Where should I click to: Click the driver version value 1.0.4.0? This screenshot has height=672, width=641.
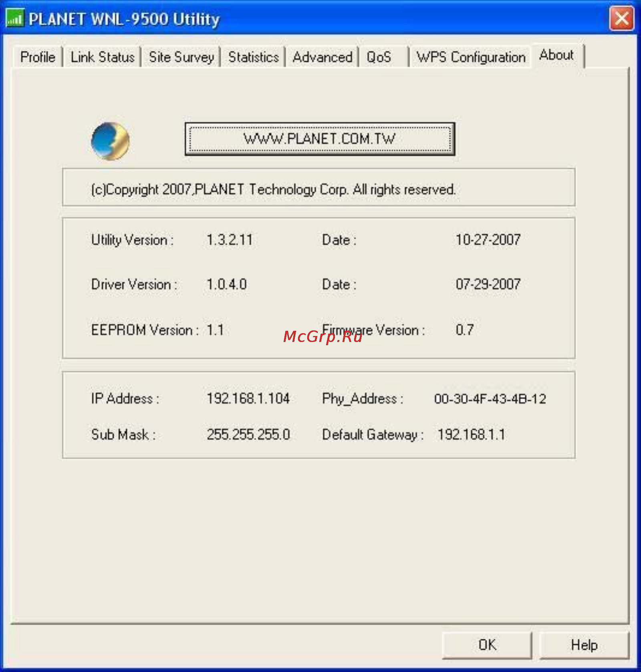click(227, 284)
